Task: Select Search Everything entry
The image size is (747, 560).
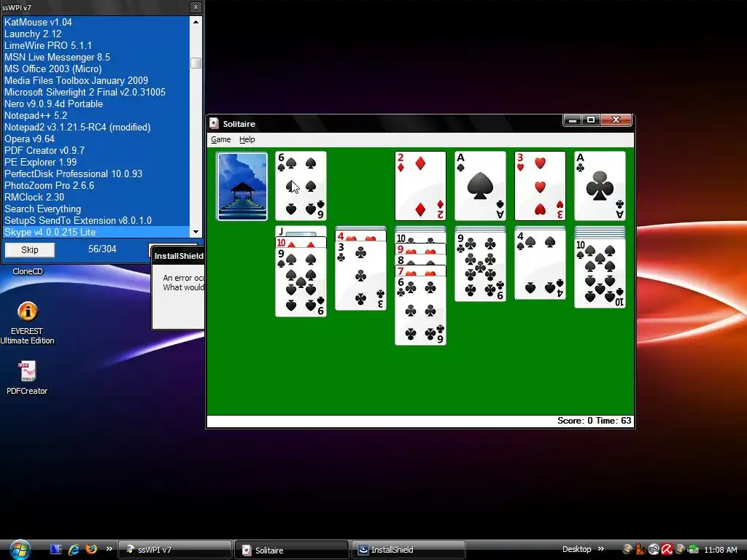Action: [x=96, y=209]
